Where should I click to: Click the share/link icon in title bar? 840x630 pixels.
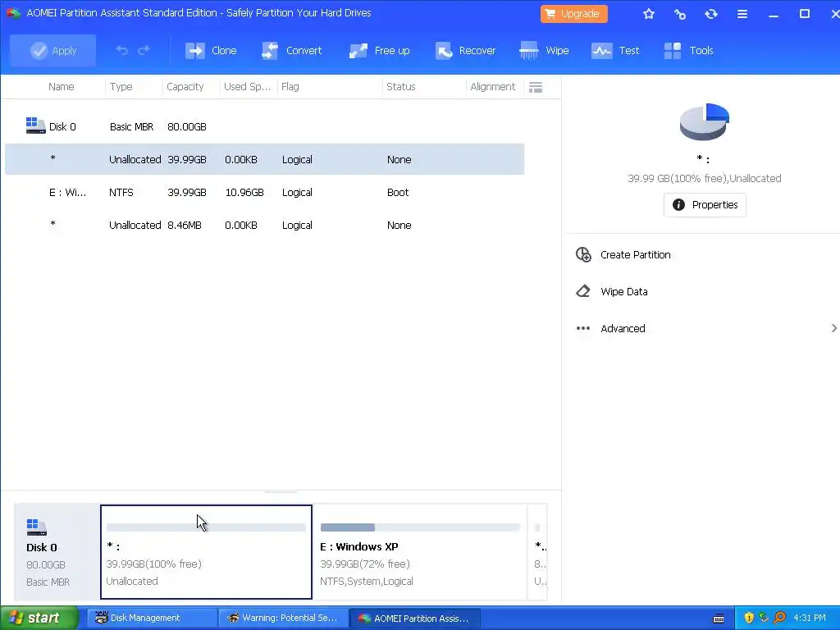tap(680, 14)
